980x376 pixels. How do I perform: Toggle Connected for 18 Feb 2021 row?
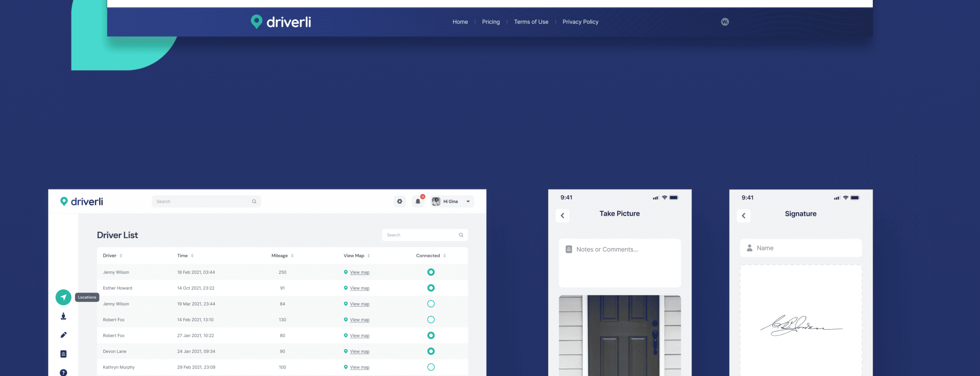point(431,272)
